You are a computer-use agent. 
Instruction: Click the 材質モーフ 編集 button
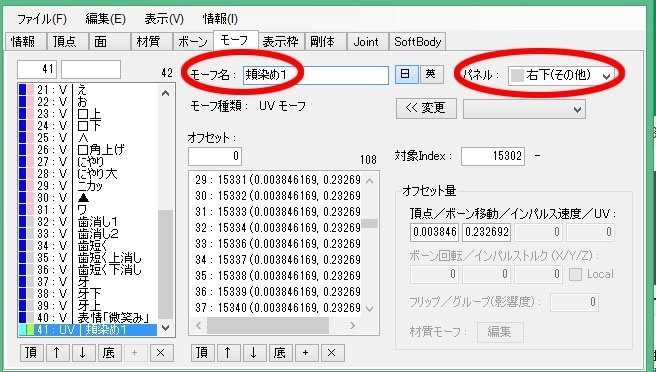click(x=500, y=332)
